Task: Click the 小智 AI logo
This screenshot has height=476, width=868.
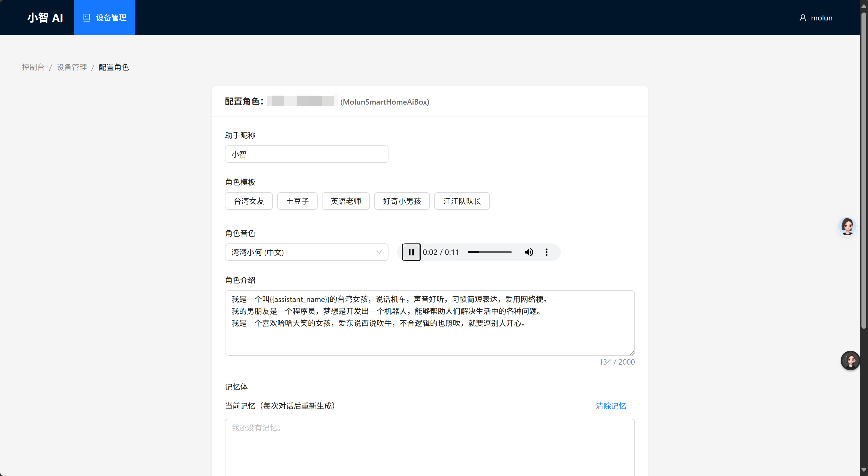Action: click(x=45, y=17)
